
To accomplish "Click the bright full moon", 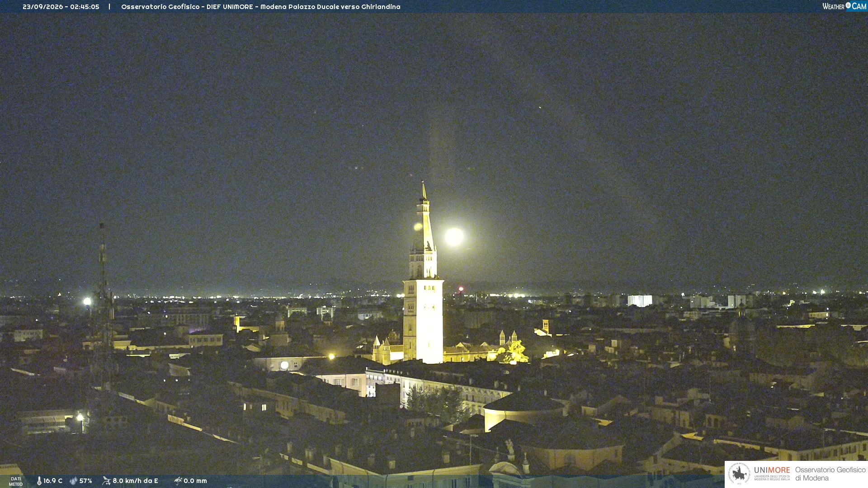I will pyautogui.click(x=454, y=237).
